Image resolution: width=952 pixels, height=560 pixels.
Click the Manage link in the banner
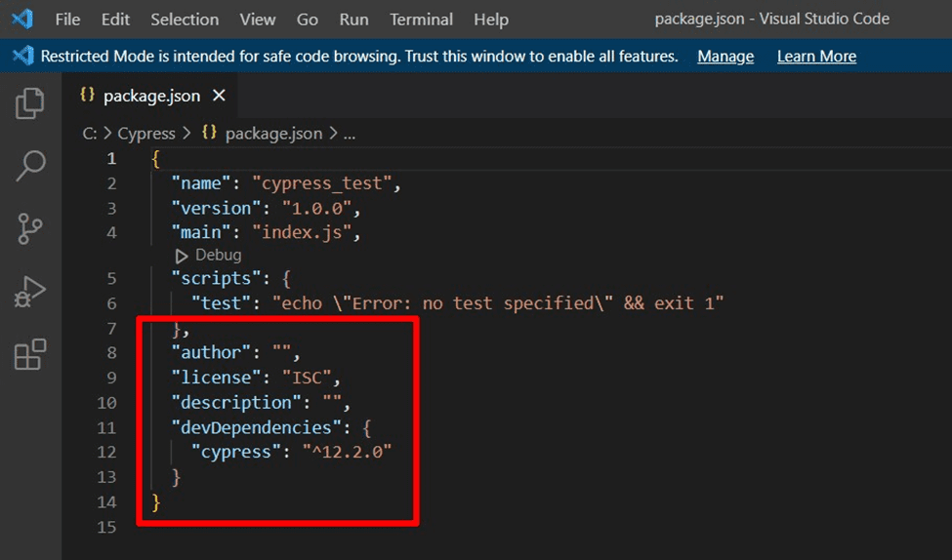tap(725, 57)
